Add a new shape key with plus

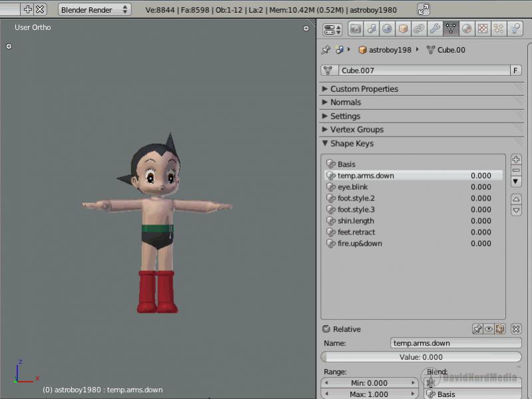(x=516, y=159)
